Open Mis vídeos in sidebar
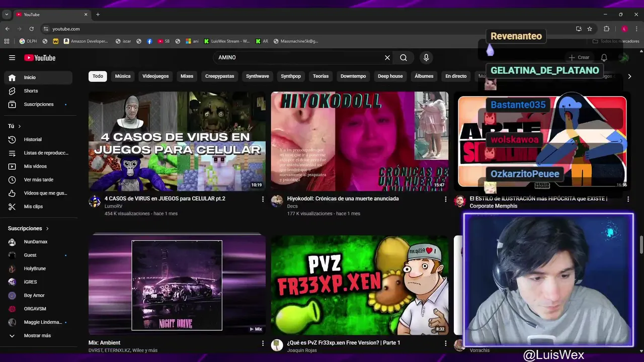This screenshot has width=644, height=362. click(x=38, y=166)
